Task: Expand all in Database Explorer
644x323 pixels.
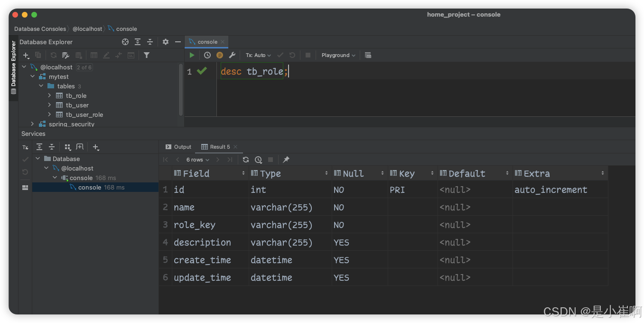Action: click(x=138, y=42)
